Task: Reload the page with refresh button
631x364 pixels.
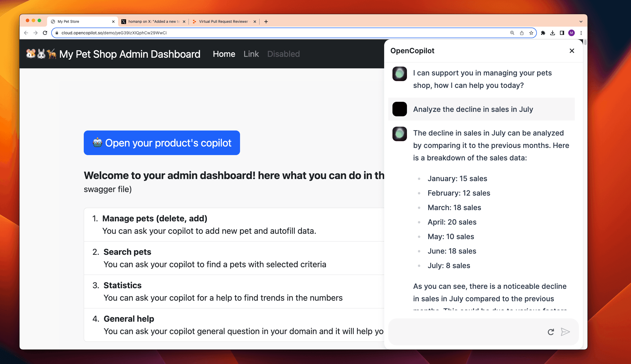Action: click(45, 33)
